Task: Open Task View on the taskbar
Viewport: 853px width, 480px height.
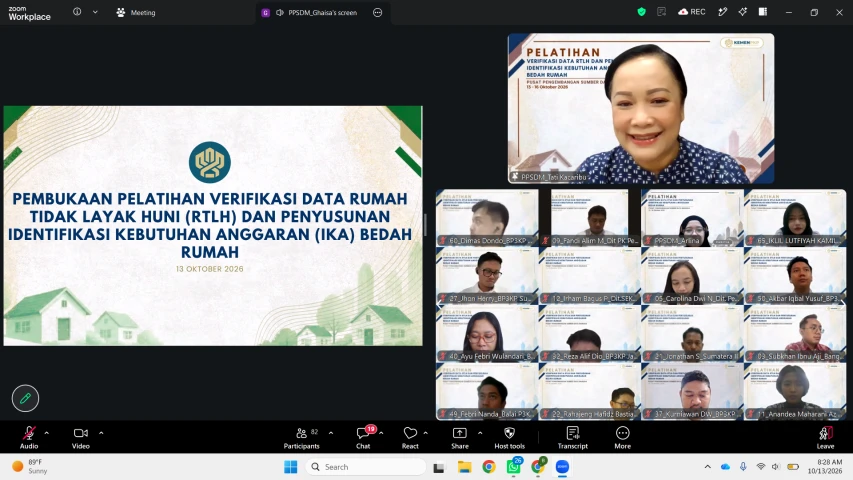Action: 438,467
